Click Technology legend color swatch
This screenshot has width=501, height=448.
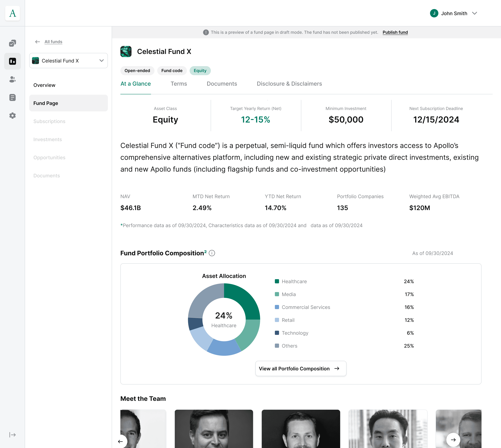click(277, 333)
